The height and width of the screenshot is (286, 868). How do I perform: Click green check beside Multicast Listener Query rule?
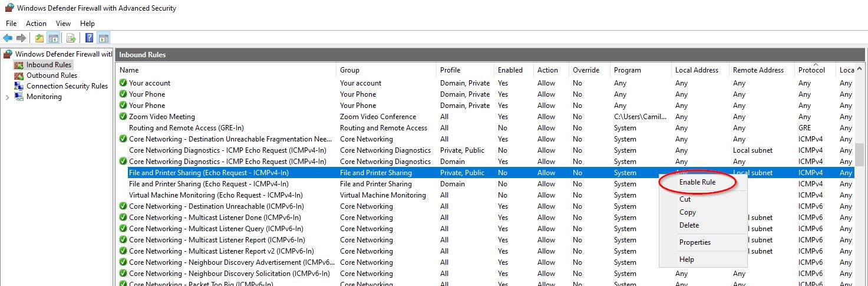coord(123,229)
